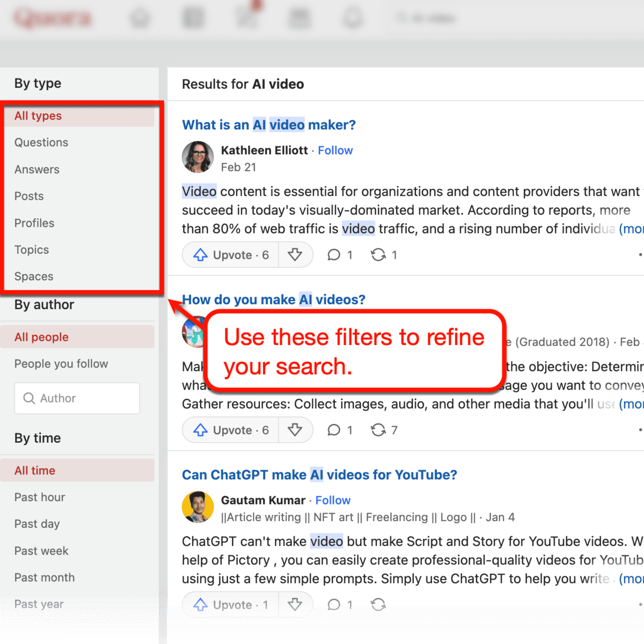644x644 pixels.
Task: Filter results from the Past week
Action: click(x=41, y=551)
